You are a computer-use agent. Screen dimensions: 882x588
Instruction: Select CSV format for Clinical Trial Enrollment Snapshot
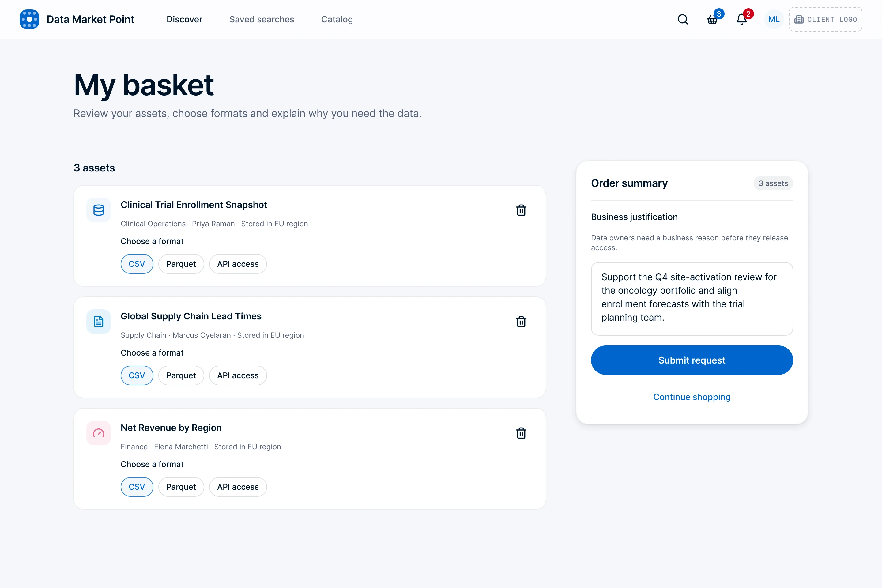pos(137,264)
